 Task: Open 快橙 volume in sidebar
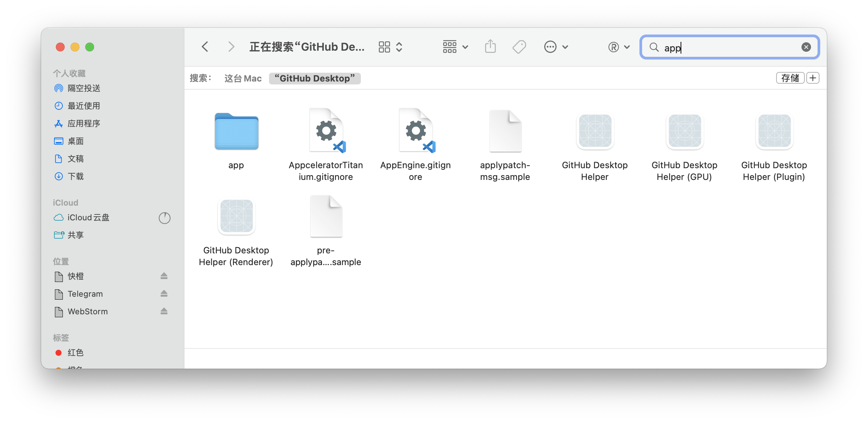click(76, 276)
